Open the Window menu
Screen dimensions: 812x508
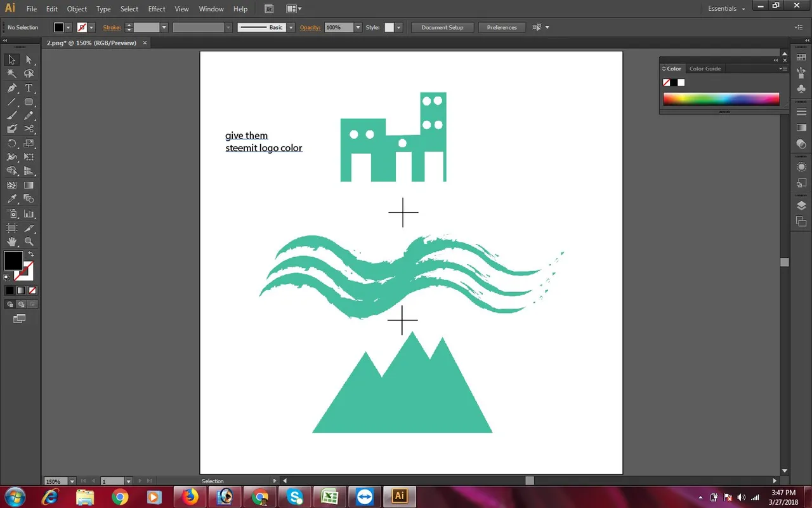pos(211,9)
